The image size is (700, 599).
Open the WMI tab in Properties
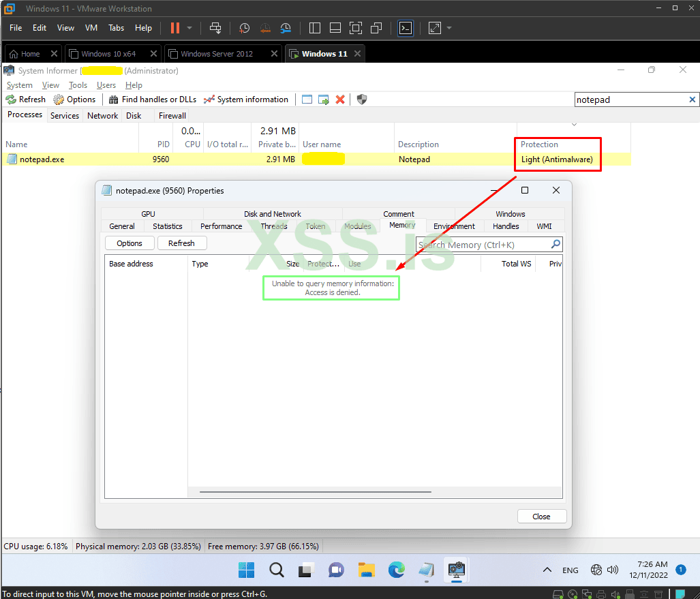coord(544,226)
